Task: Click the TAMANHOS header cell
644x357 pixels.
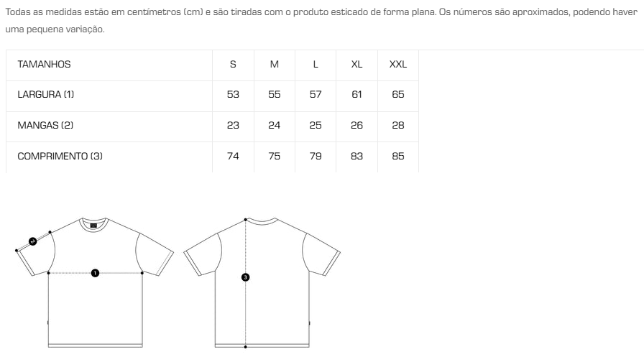Action: click(44, 65)
